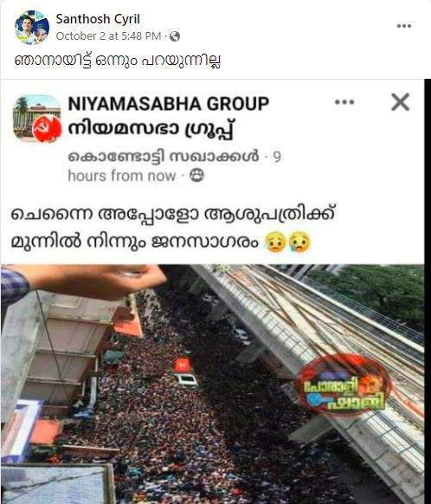Click the 'hours from now' timestamp text
The image size is (431, 504).
pos(122,176)
